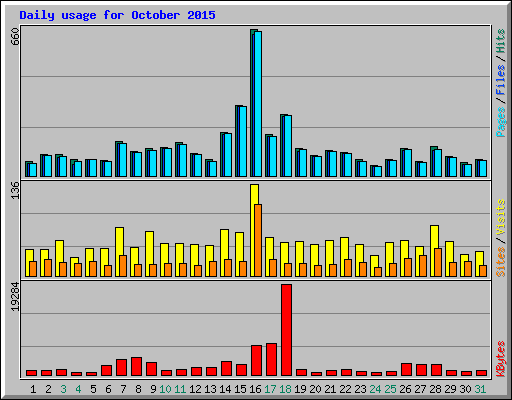Select the tall red KBytes bar for day 18
This screenshot has width=512, height=400.
(x=286, y=330)
